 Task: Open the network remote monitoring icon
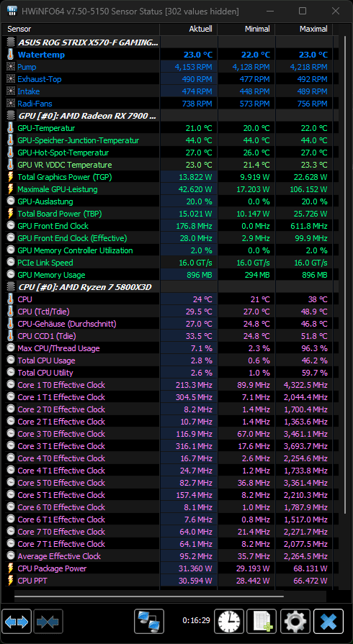(x=149, y=622)
